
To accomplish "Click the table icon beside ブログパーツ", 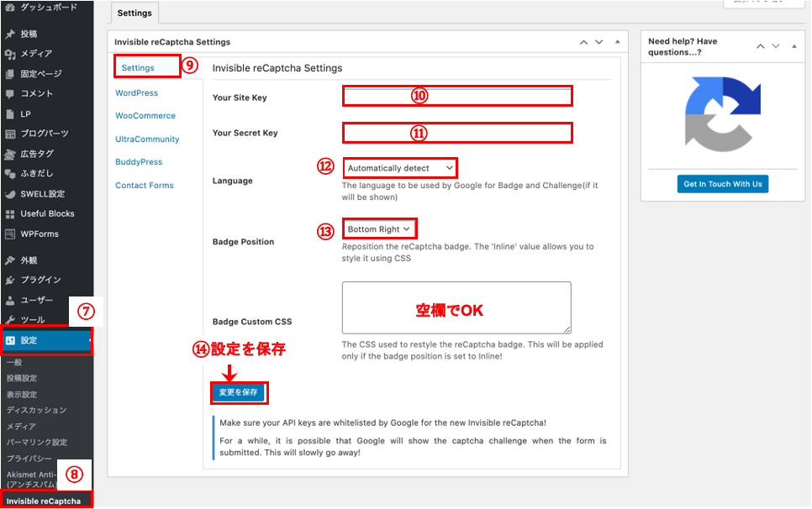I will coord(10,134).
